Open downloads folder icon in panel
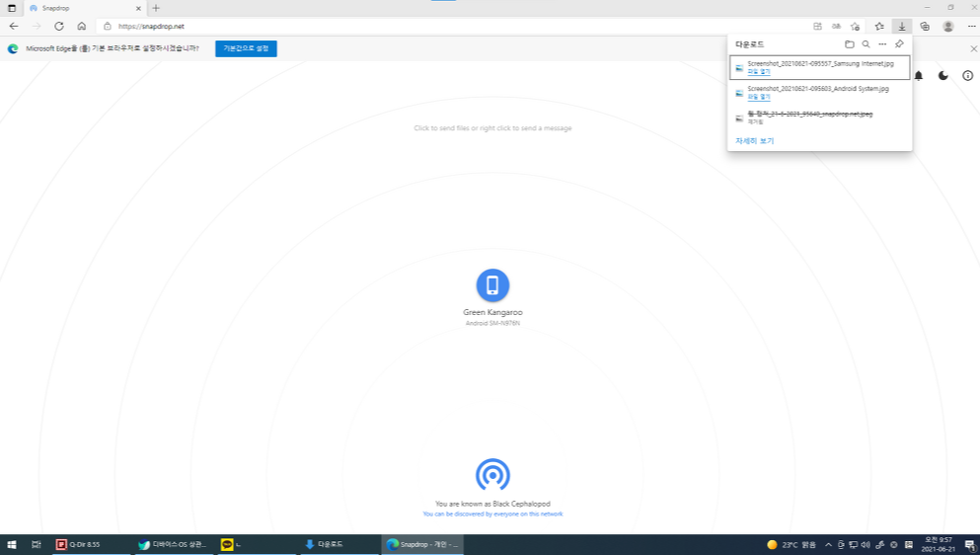Screen dimensions: 980x555 pos(849,44)
